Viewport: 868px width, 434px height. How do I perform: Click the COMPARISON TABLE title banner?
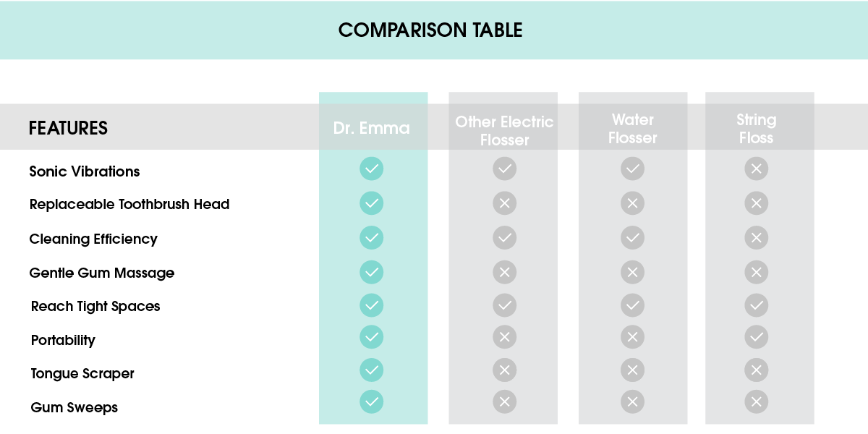click(430, 30)
